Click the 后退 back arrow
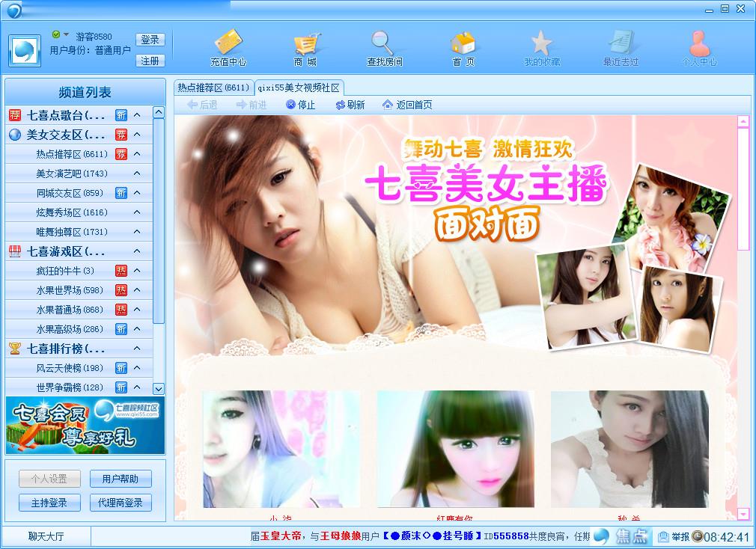756x549 pixels. click(202, 105)
